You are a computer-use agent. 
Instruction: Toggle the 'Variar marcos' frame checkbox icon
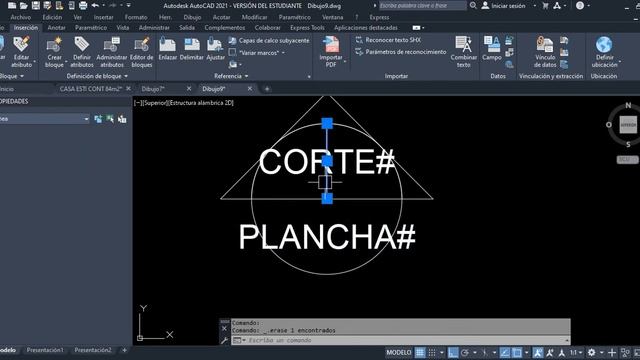[232, 52]
